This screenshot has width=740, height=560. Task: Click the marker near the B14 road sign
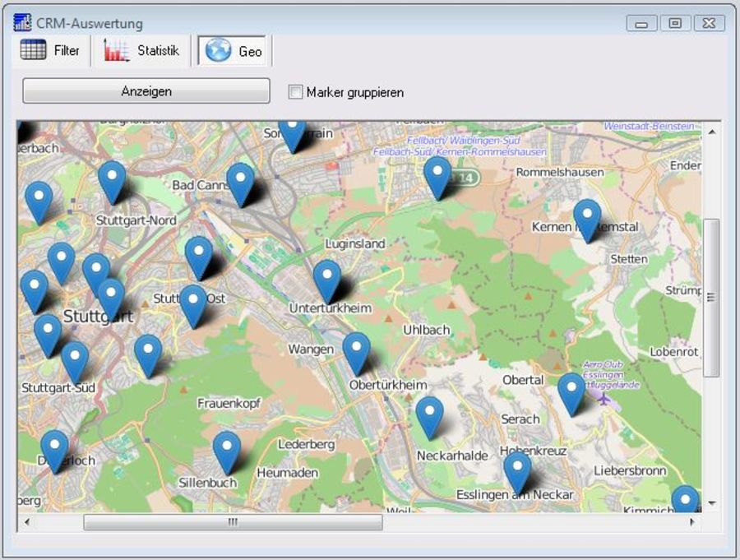click(437, 178)
